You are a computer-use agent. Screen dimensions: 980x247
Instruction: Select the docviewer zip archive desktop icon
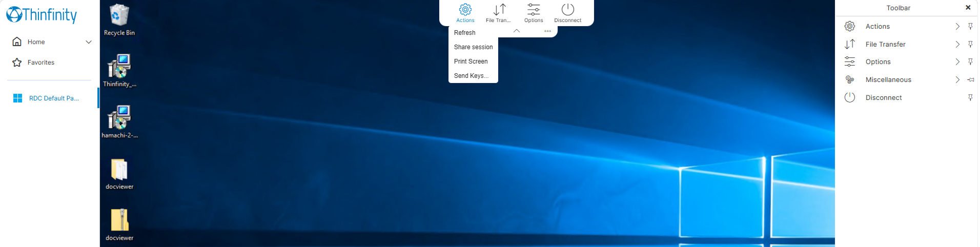click(119, 225)
